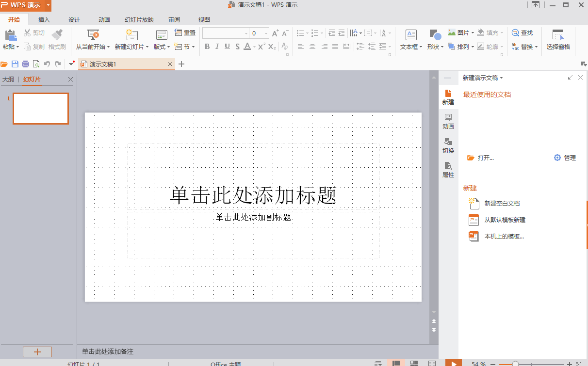Screen dimensions: 588x366
Task: Click the Save icon in quick access toolbar
Action: pyautogui.click(x=15, y=64)
